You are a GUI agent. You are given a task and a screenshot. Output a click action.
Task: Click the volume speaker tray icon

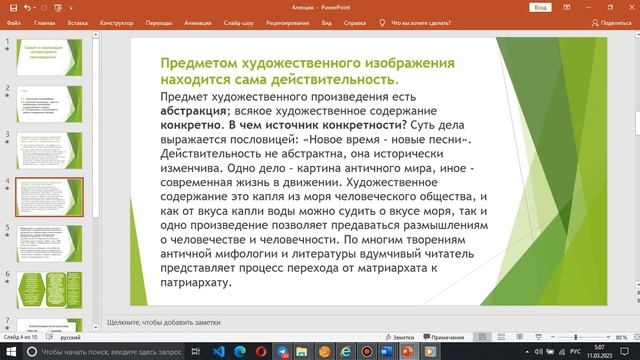[538, 351]
